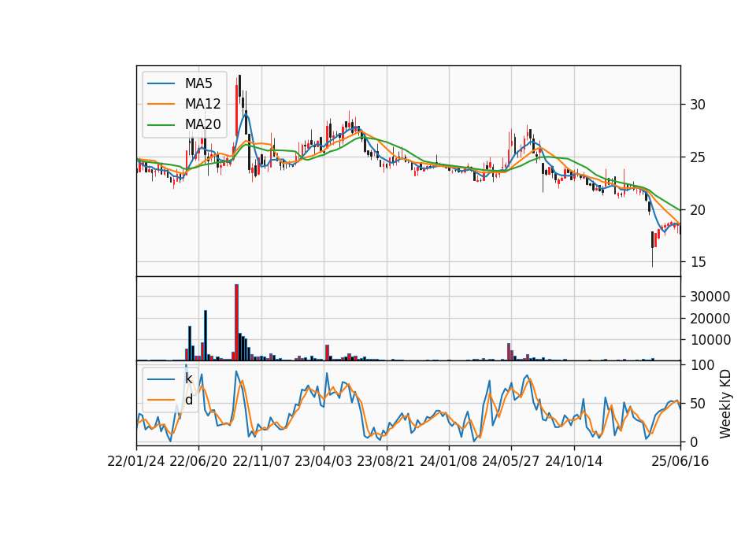This screenshot has width=756, height=543.
Task: Click the lowest candlestick wick near 15
Action: (652, 257)
